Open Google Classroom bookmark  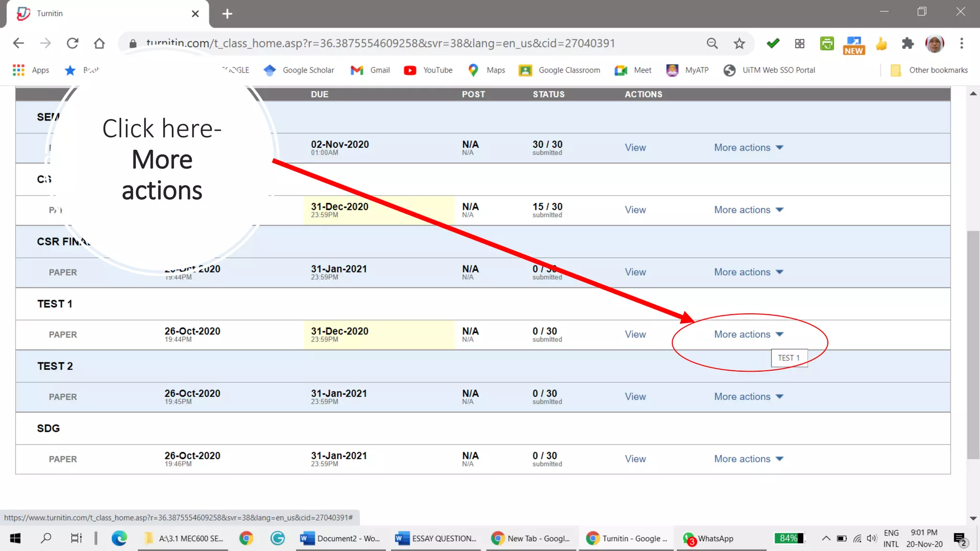pos(559,70)
